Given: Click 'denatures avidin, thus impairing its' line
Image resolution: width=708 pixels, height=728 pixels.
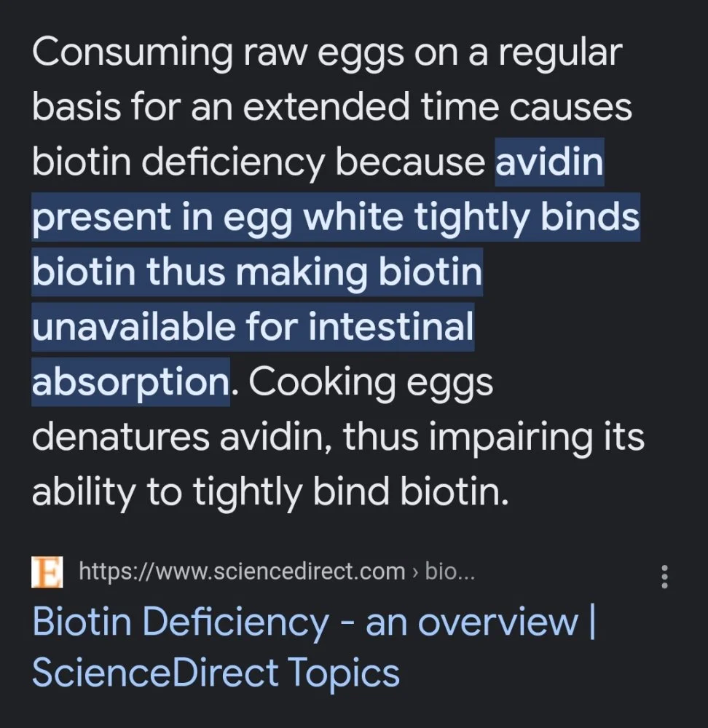Looking at the screenshot, I should click(338, 437).
